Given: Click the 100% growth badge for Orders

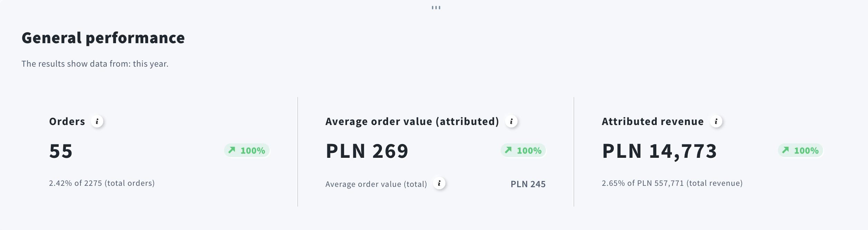Looking at the screenshot, I should pos(247,151).
